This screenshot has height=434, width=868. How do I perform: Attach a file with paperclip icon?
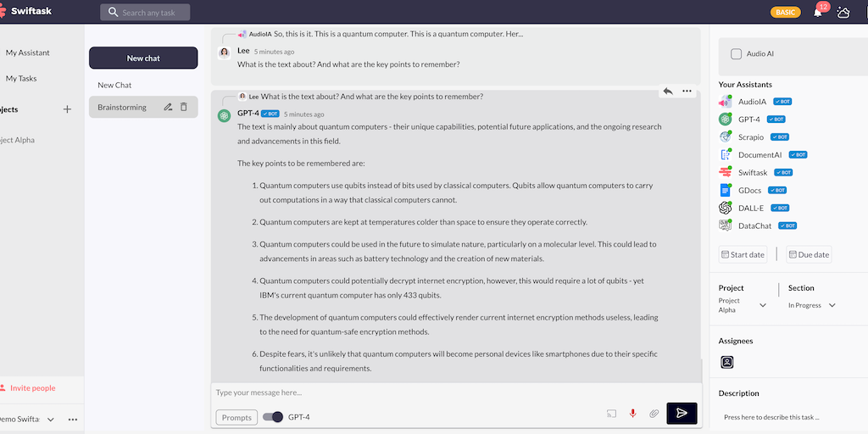[x=654, y=414]
